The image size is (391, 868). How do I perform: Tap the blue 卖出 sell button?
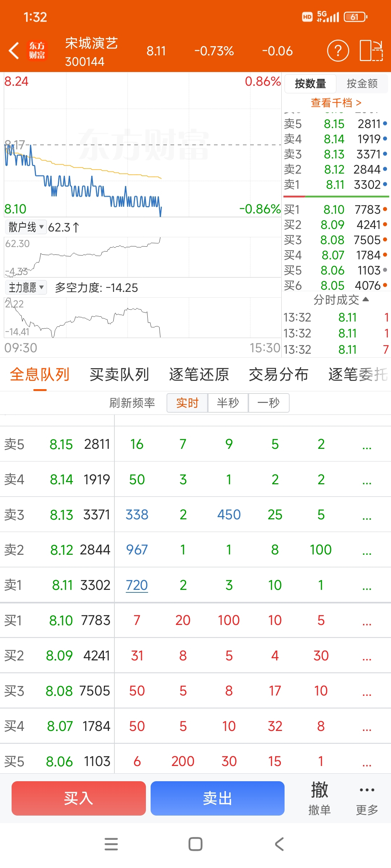point(218,798)
